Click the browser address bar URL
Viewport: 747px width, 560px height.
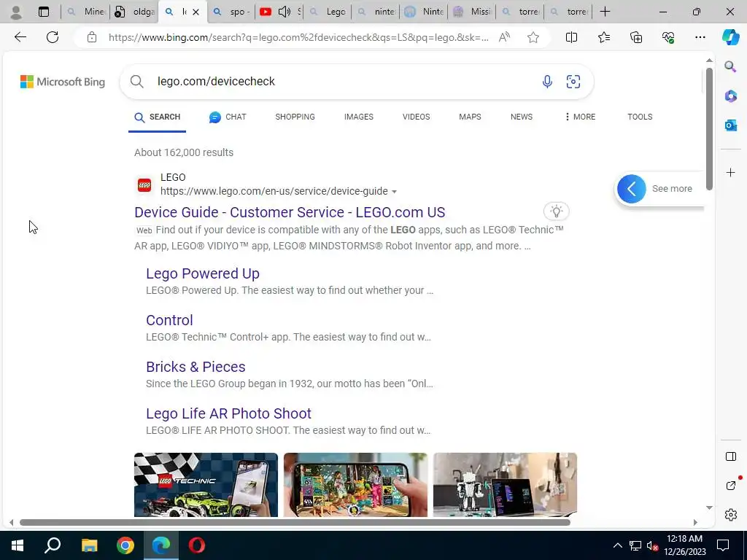(x=298, y=37)
